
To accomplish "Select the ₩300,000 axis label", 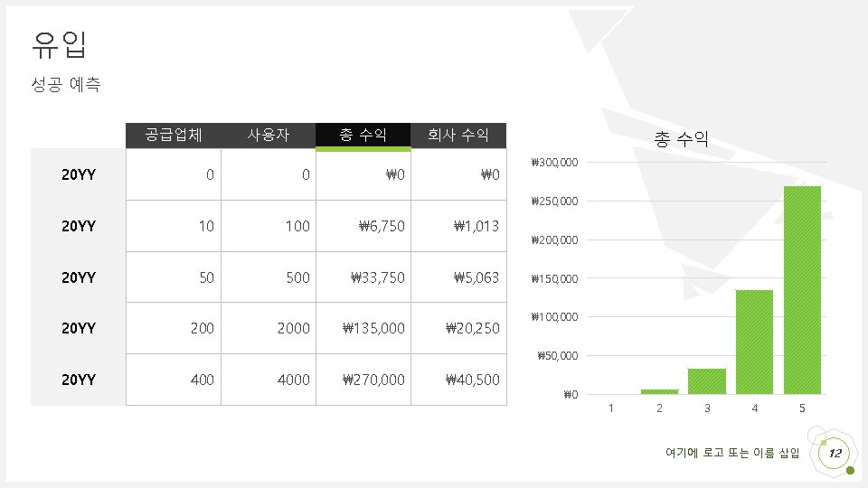I will (554, 162).
